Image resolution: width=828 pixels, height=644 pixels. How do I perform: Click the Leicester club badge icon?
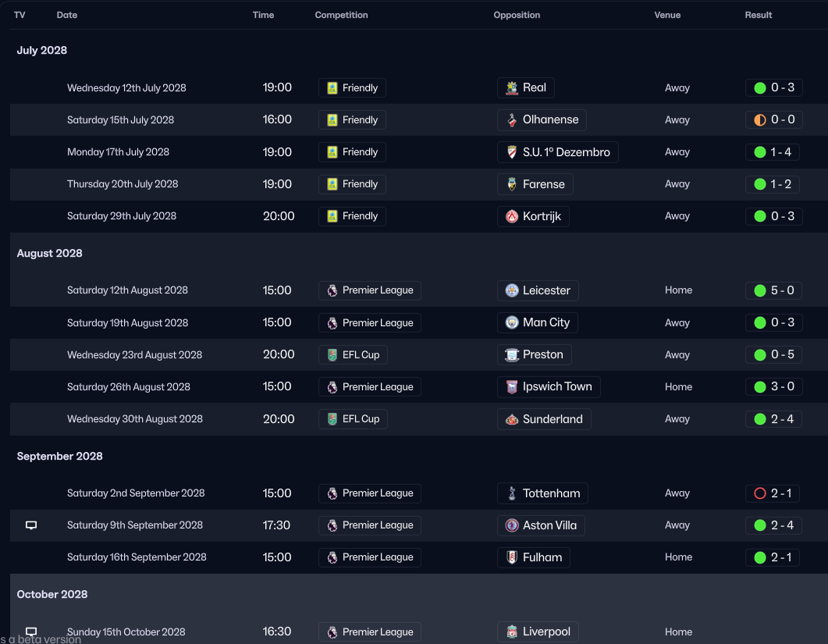(x=512, y=290)
